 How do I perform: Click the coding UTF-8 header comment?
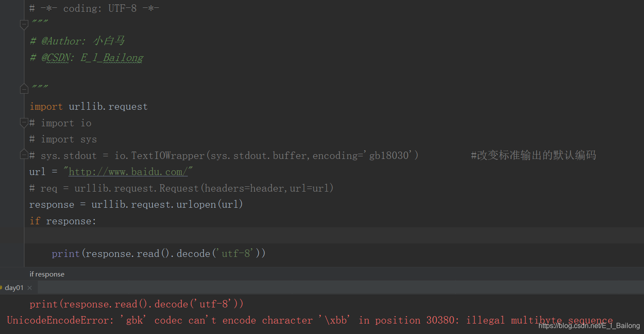94,8
